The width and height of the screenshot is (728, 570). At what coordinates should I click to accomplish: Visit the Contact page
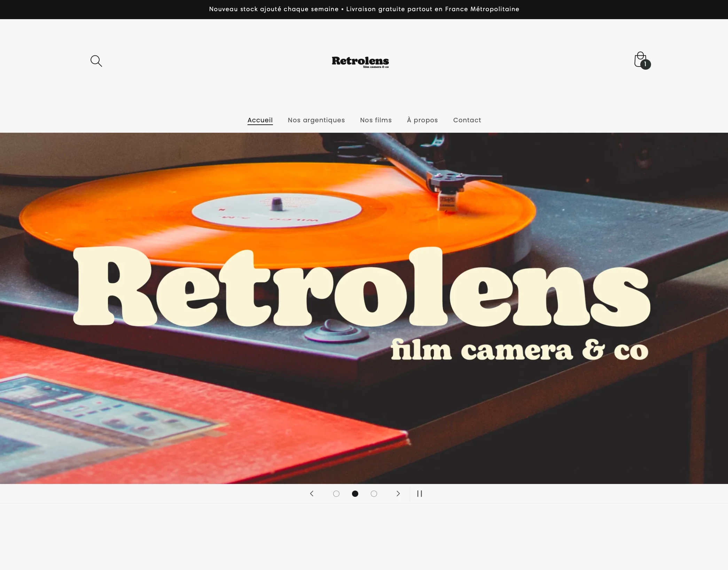(467, 120)
